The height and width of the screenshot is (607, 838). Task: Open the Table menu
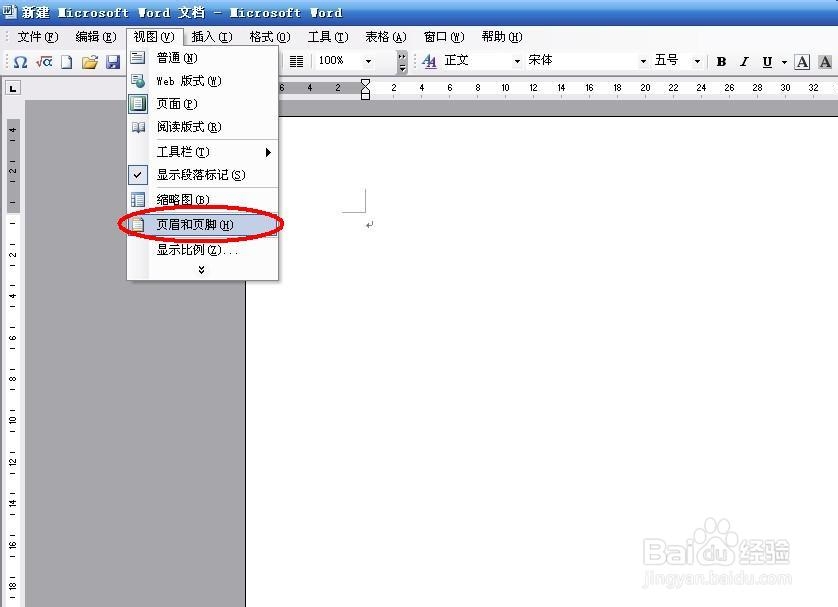(386, 37)
